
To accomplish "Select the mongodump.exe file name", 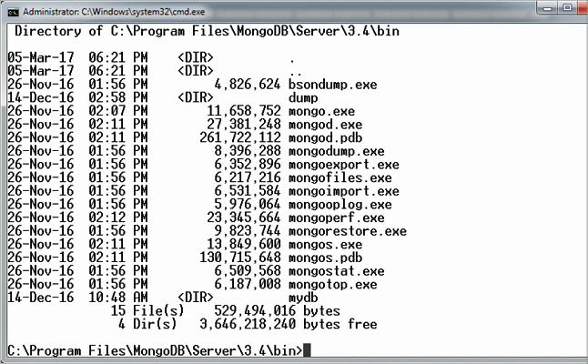I will pos(337,151).
